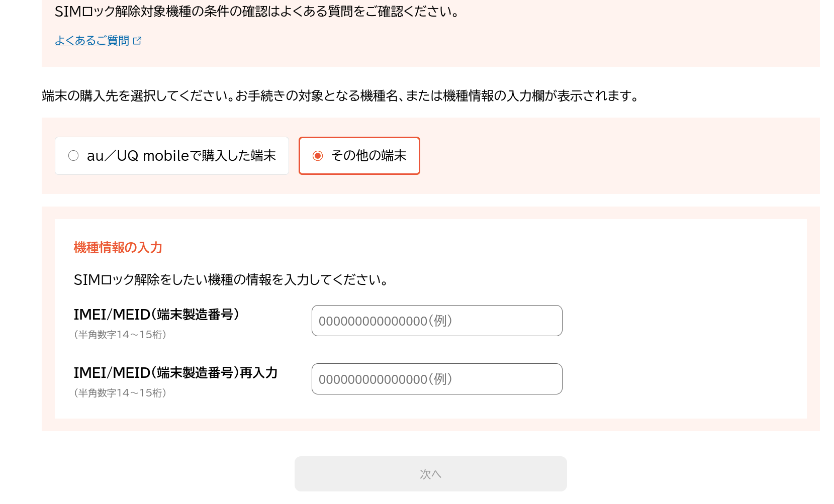Viewport: 834px width, 504px height.
Task: Click the 端末の購入先を選択してください instruction text
Action: pyautogui.click(x=340, y=96)
